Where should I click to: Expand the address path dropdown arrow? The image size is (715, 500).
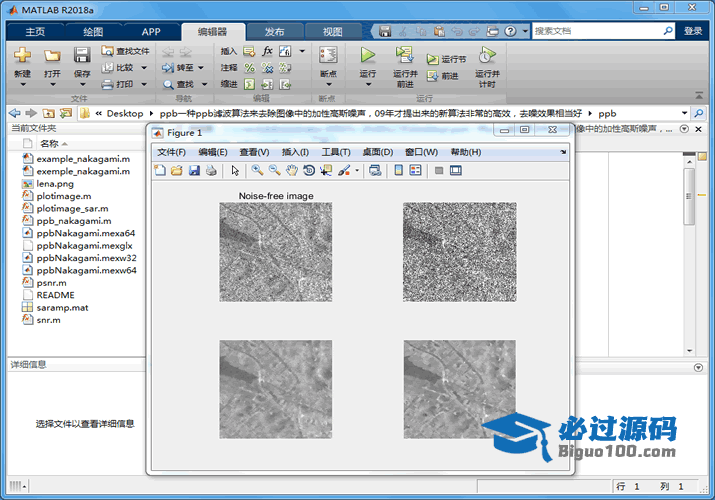[684, 113]
